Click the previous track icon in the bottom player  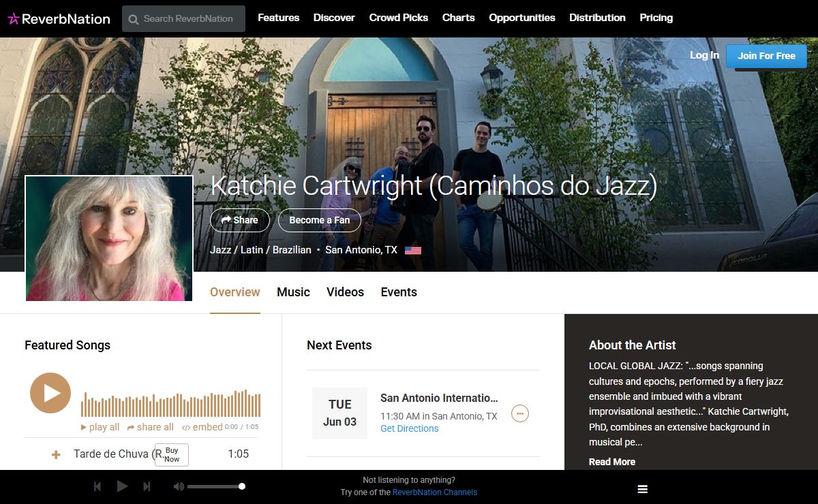[x=97, y=486]
